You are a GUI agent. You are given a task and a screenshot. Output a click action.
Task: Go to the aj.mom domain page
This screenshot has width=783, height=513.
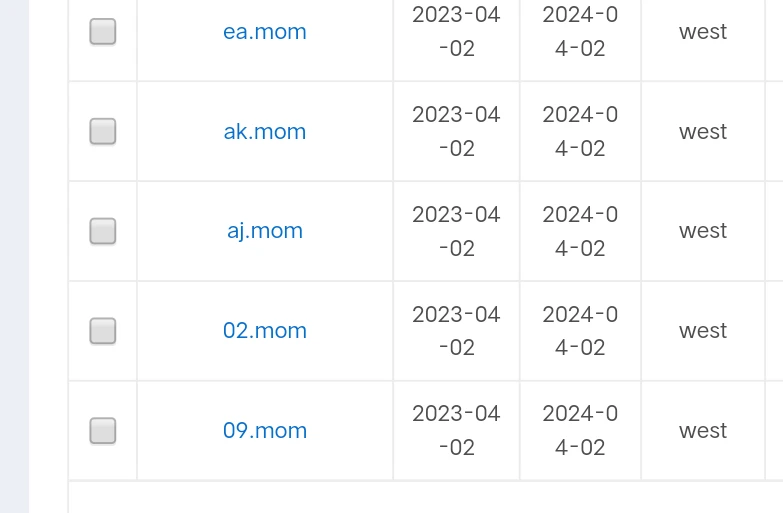coord(265,231)
